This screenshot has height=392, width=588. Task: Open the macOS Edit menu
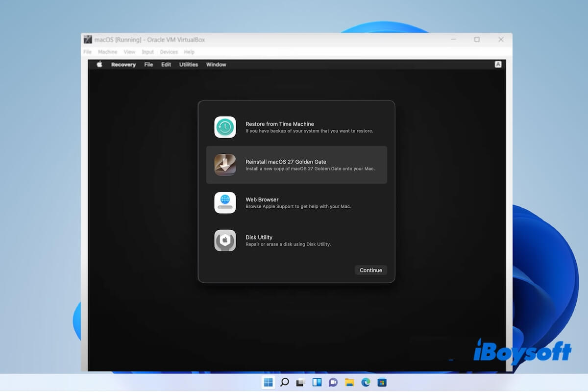pos(166,65)
